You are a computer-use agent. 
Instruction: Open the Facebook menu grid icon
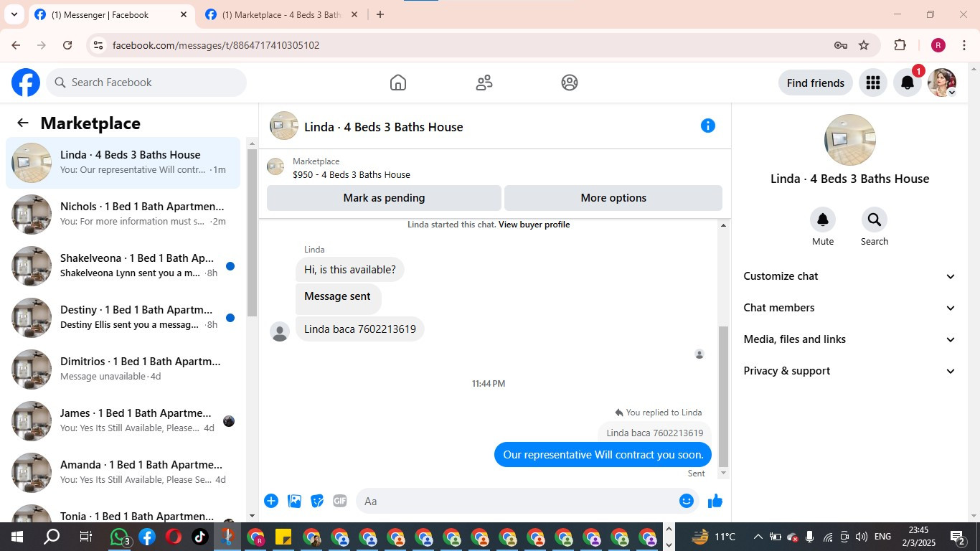click(x=873, y=83)
